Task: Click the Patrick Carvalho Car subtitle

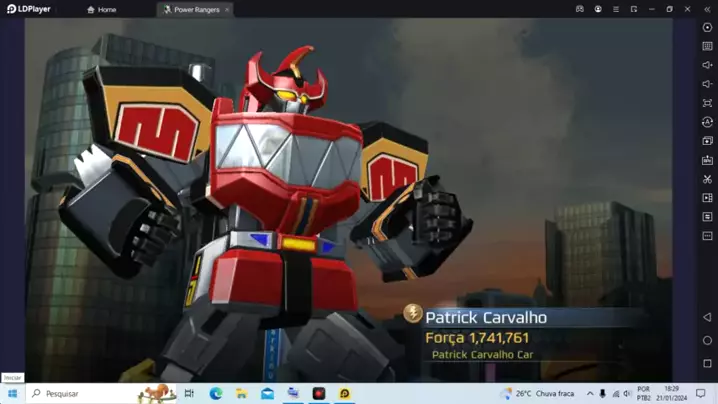Action: (483, 355)
